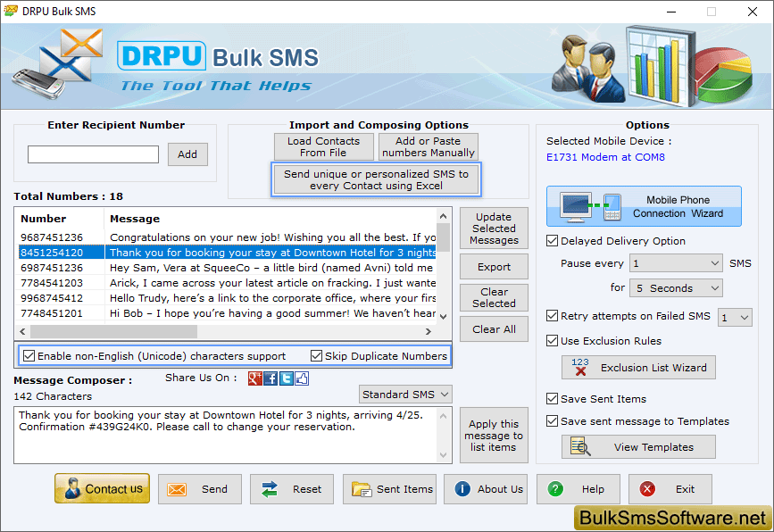Image resolution: width=774 pixels, height=532 pixels.
Task: Click the Add recipient button
Action: [187, 154]
